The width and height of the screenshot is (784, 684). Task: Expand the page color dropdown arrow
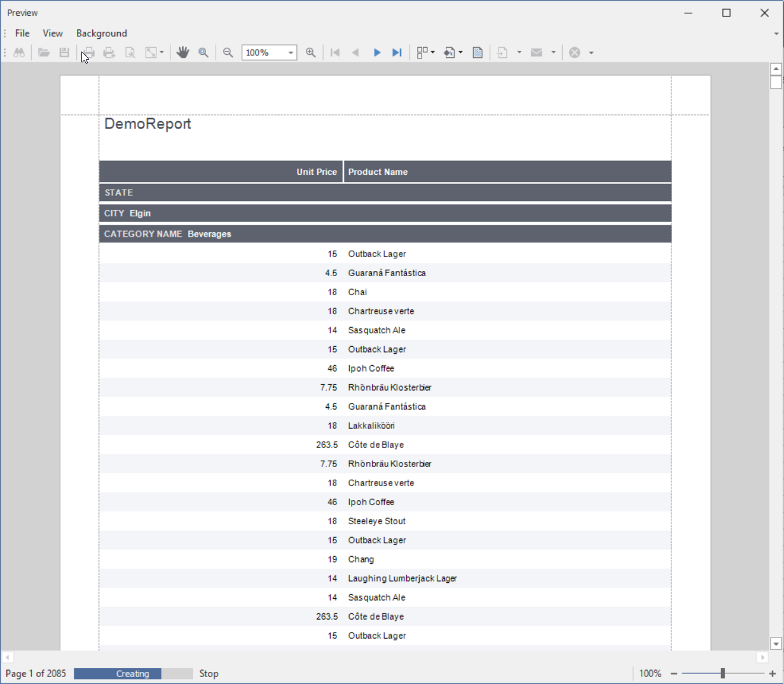(x=461, y=53)
